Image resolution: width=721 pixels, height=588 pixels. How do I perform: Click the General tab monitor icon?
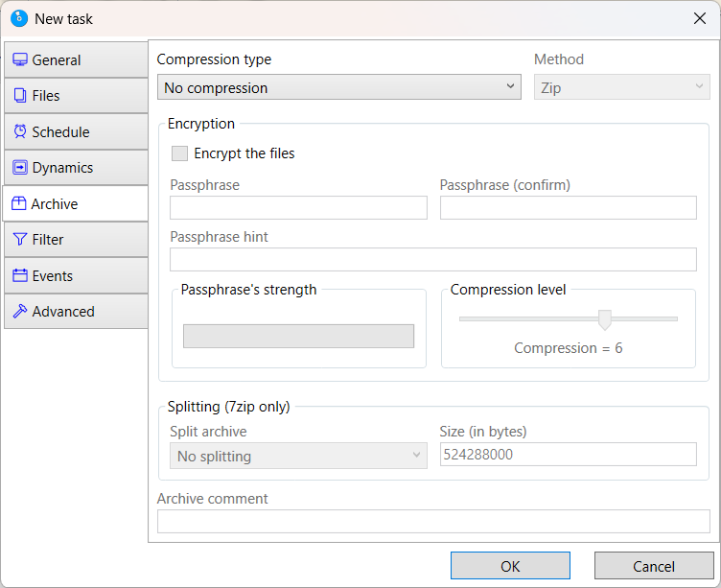point(20,60)
